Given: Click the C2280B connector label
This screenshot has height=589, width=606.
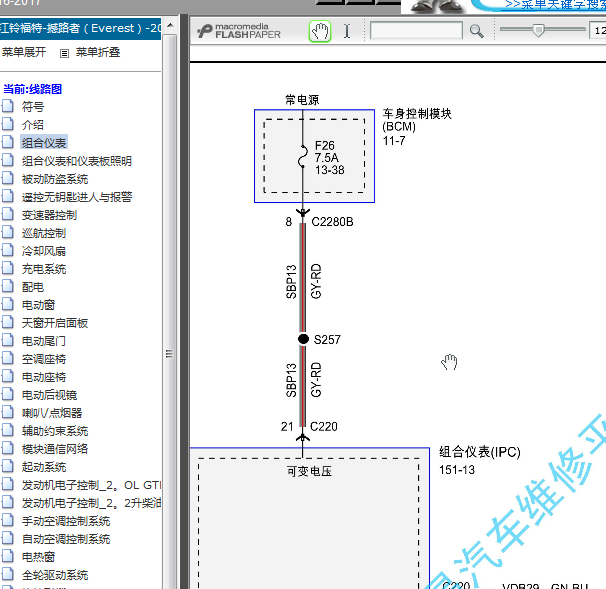Looking at the screenshot, I should (332, 222).
